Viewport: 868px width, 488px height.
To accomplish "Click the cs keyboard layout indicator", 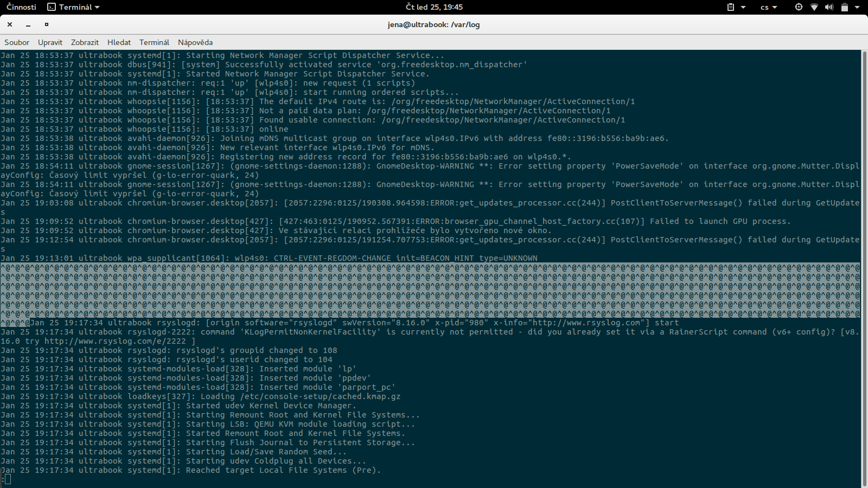I will pyautogui.click(x=764, y=7).
